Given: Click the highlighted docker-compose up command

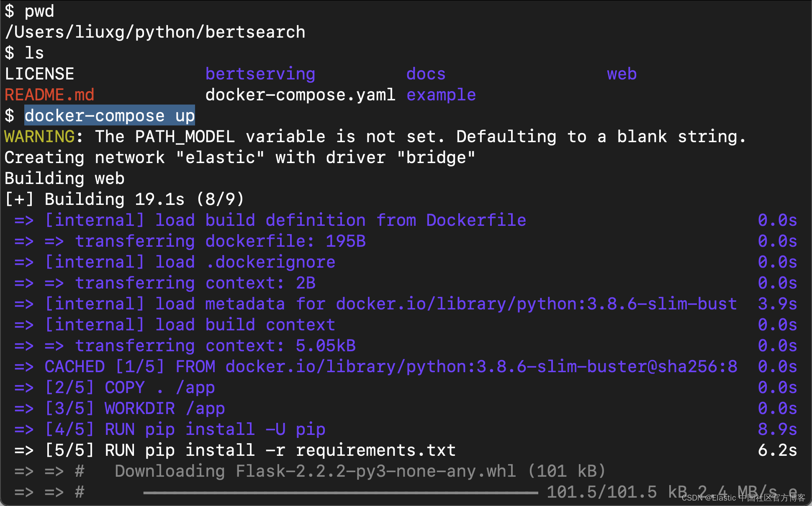Looking at the screenshot, I should pyautogui.click(x=110, y=116).
